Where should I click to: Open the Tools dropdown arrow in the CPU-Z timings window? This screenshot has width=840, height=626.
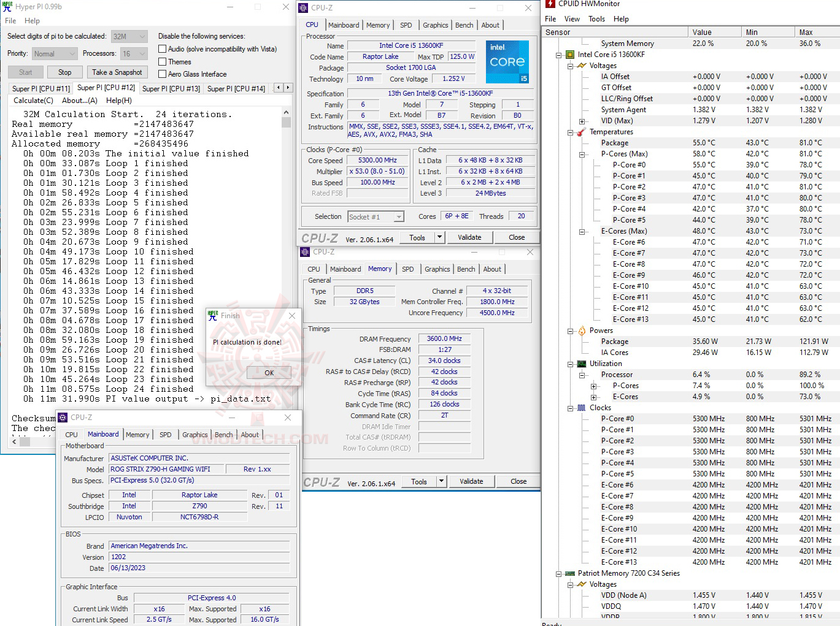coord(441,481)
